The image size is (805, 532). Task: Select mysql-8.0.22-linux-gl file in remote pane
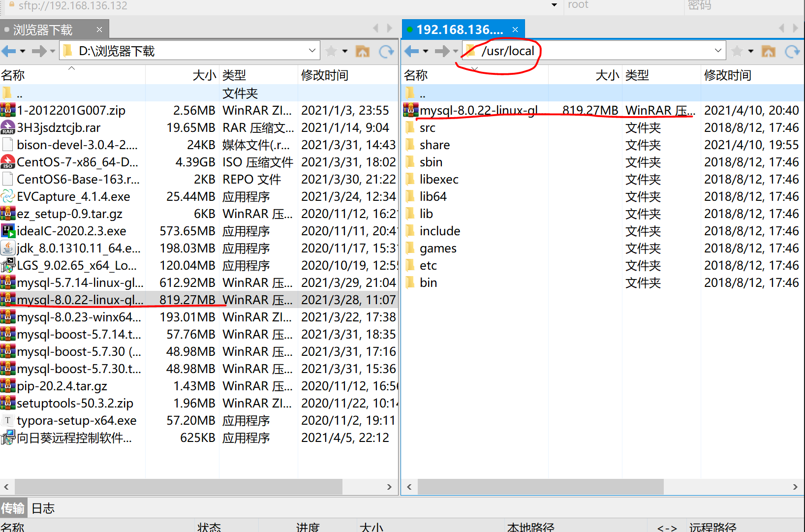click(477, 110)
